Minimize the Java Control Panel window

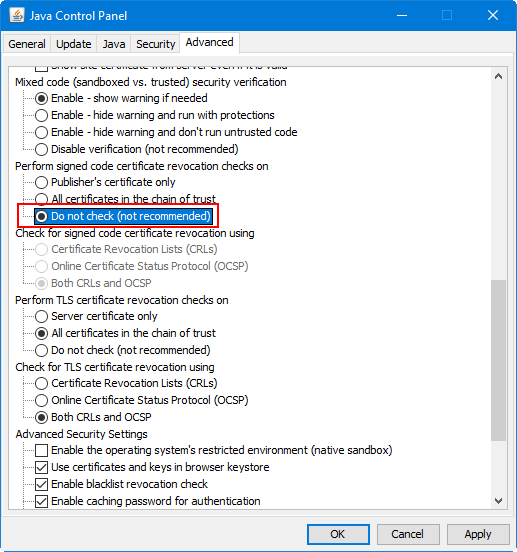(402, 15)
